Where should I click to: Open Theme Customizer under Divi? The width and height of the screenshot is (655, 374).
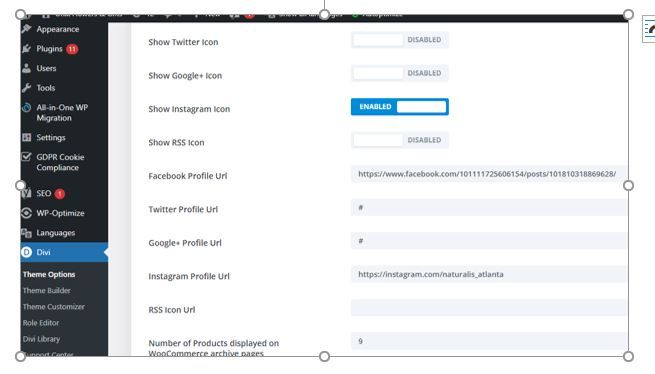(x=53, y=307)
